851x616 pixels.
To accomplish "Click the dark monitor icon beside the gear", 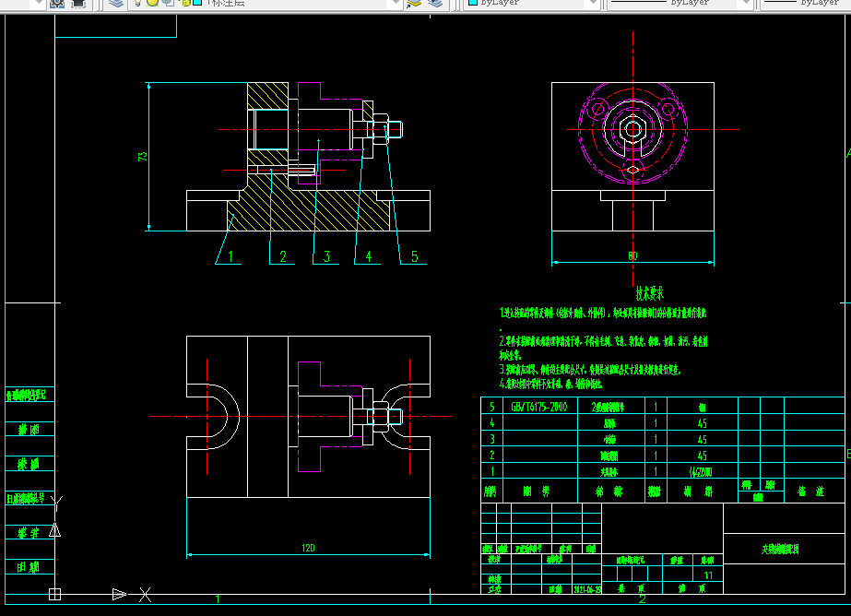I will pos(78,3).
